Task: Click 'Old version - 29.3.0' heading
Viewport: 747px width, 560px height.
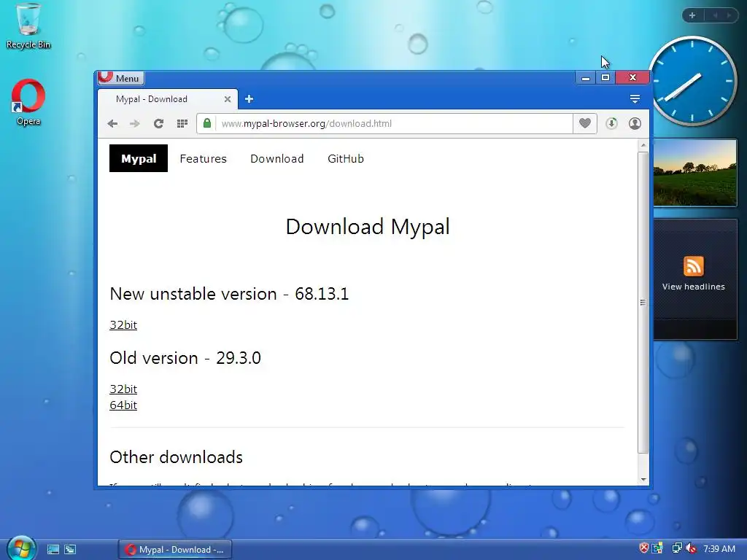Action: (185, 358)
